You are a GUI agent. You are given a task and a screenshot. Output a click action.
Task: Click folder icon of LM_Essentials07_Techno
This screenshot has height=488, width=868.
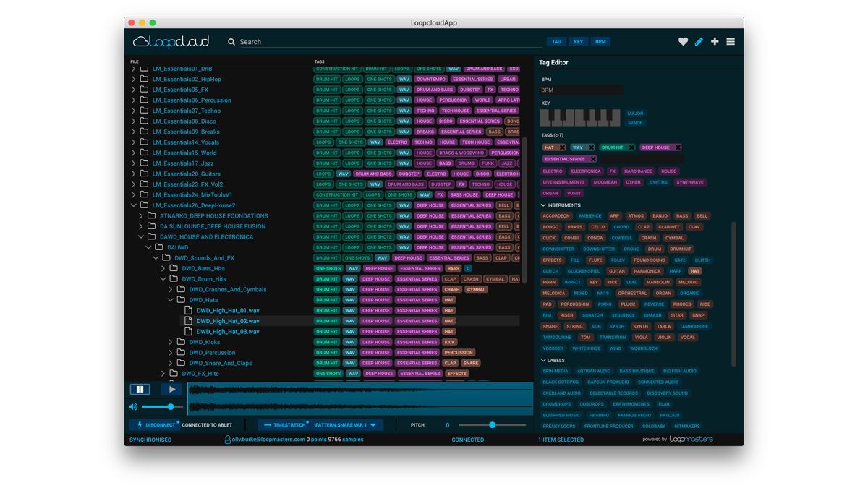(145, 111)
